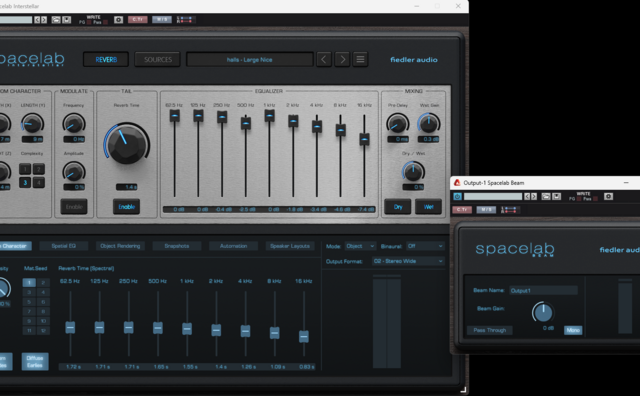Click previous program arrow in Spacelab Beam toolbar
Image resolution: width=640 pixels, height=396 pixels.
coord(527,197)
